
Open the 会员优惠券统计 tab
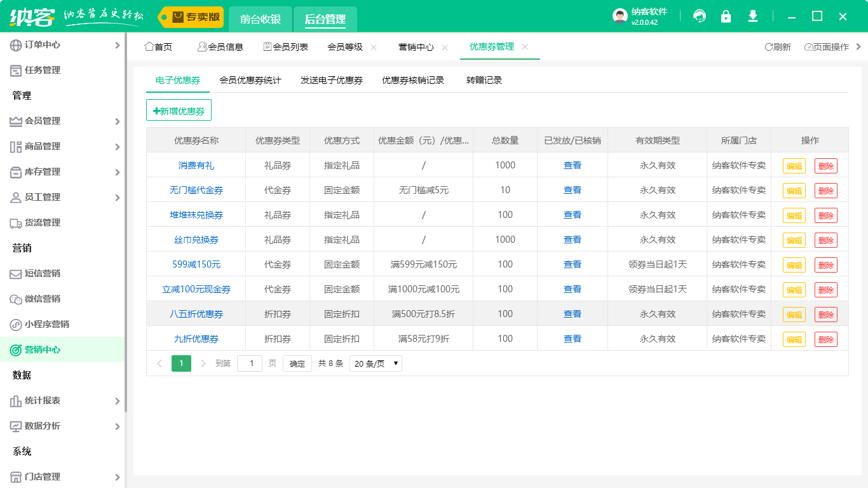250,80
